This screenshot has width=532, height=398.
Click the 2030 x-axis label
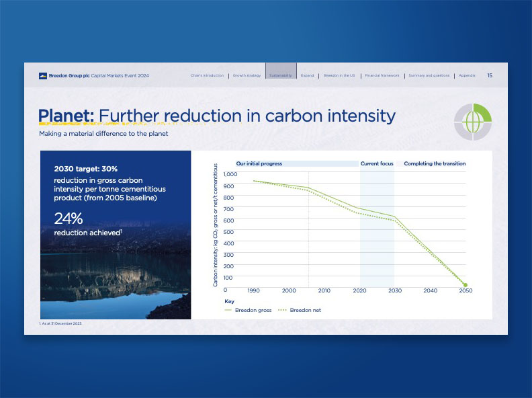point(395,290)
